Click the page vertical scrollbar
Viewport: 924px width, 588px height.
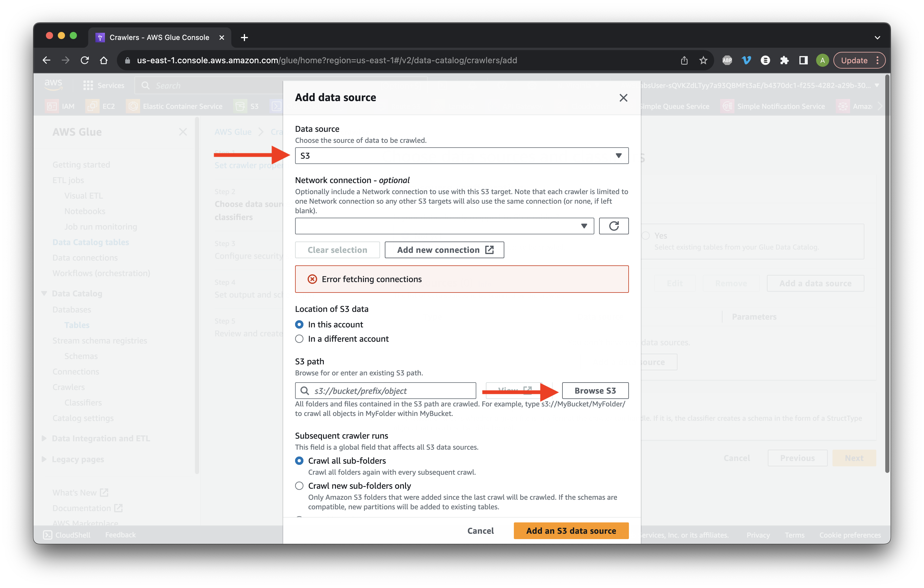pyautogui.click(x=887, y=273)
